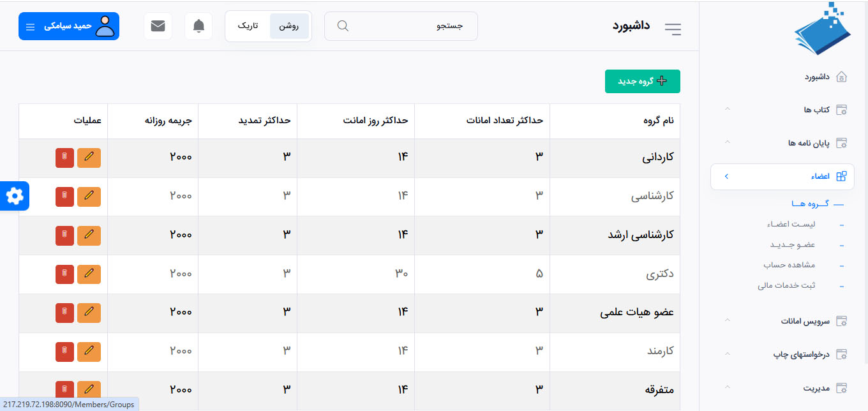The height and width of the screenshot is (411, 868).
Task: Switch theme to تاریک (dark)
Action: pos(248,26)
